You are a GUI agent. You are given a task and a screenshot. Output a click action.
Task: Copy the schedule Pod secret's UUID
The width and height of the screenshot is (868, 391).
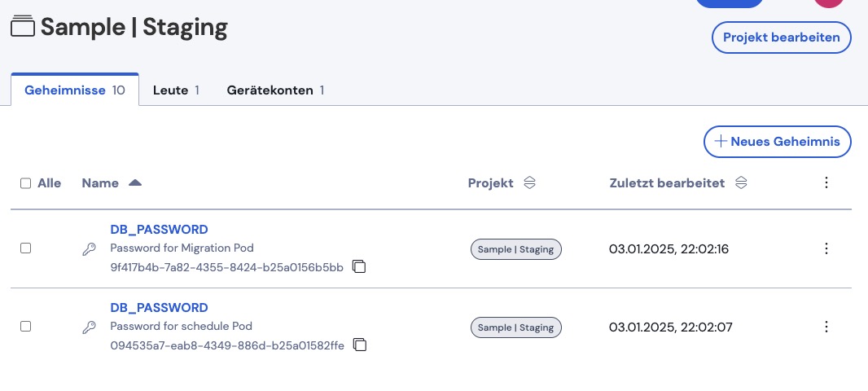pos(360,345)
